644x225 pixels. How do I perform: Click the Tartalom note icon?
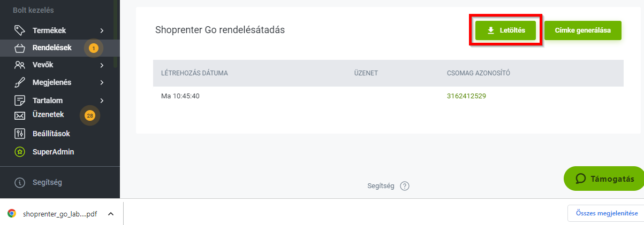point(20,100)
